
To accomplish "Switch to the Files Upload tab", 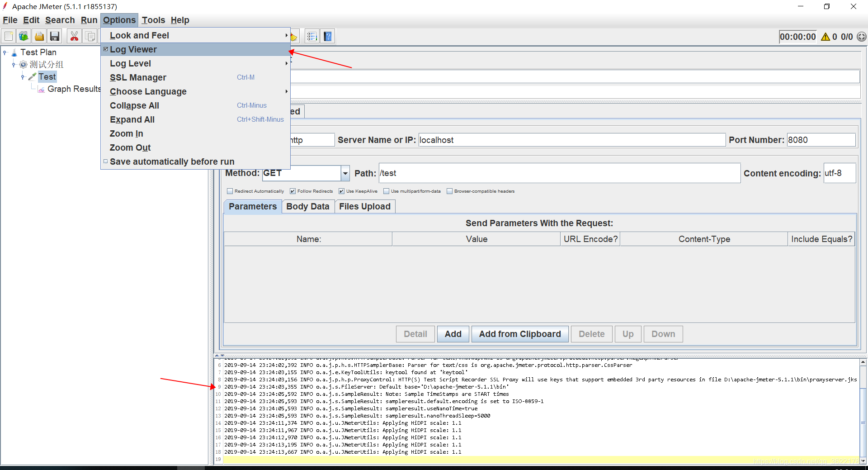I will click(x=365, y=206).
